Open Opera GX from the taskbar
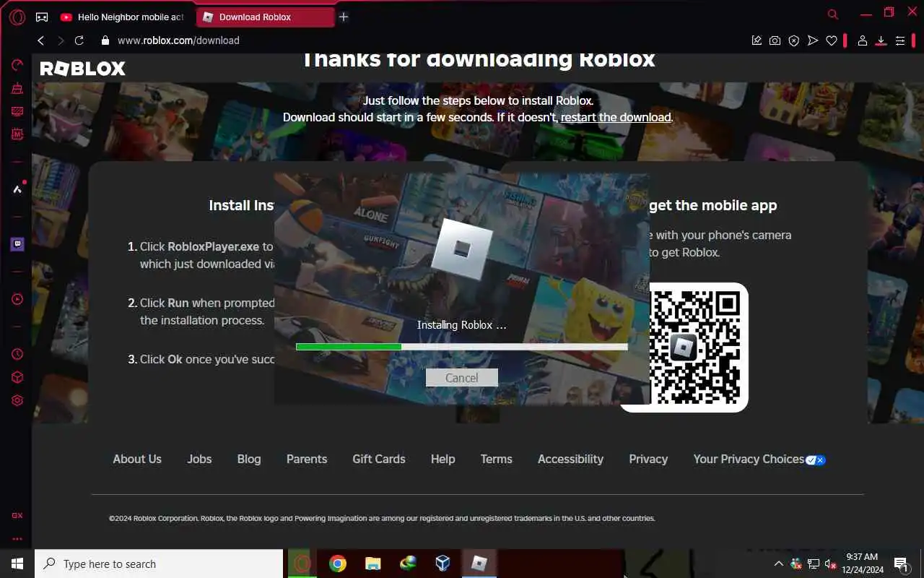The width and height of the screenshot is (924, 578). tap(302, 564)
